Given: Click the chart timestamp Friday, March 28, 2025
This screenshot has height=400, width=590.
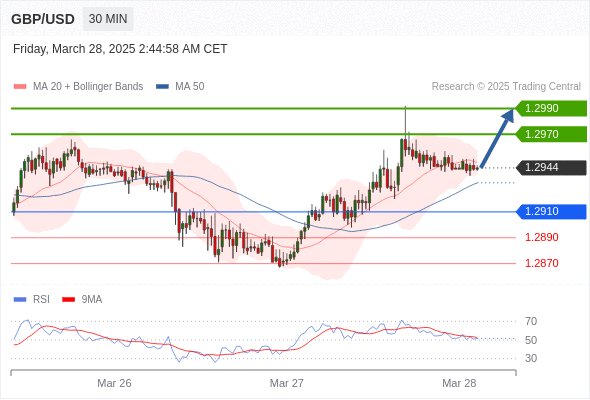Looking at the screenshot, I should pos(120,49).
